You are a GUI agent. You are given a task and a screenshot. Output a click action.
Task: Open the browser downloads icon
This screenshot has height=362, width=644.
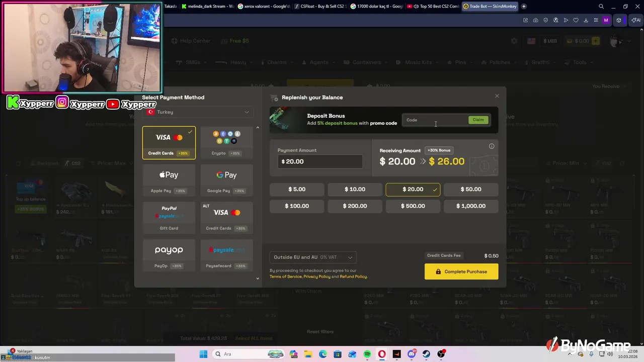[586, 20]
